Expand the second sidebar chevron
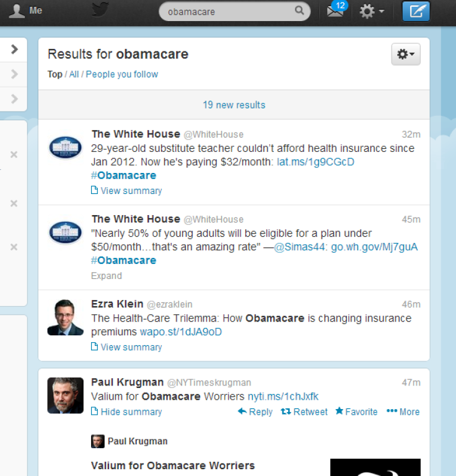The image size is (456, 476). (14, 74)
